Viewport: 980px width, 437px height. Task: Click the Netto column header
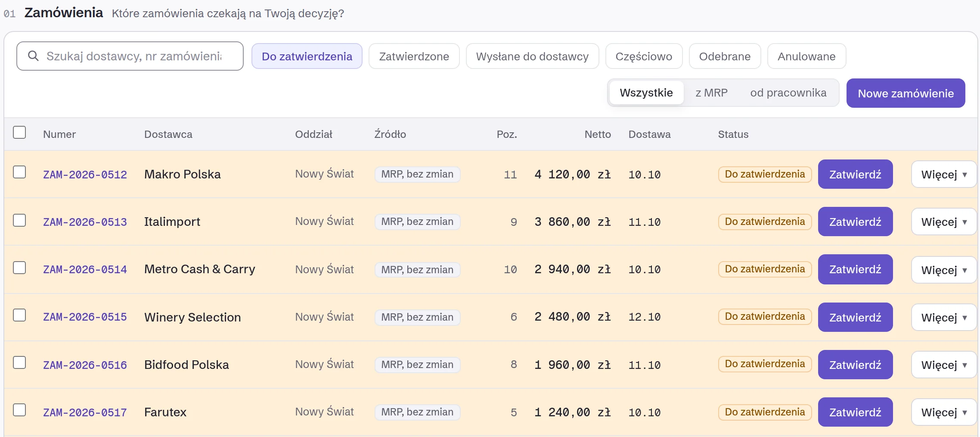[598, 134]
